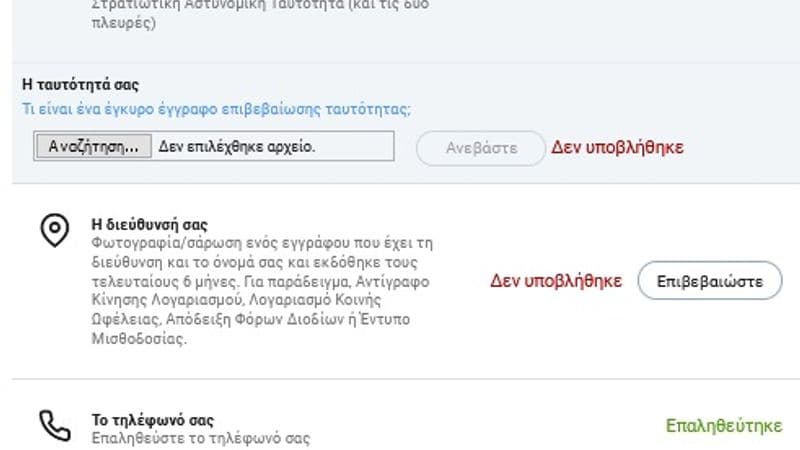Image resolution: width=800 pixels, height=450 pixels.
Task: Click the red Δεν υποβλήθηκε status beside Ανεβάστε
Action: click(617, 147)
